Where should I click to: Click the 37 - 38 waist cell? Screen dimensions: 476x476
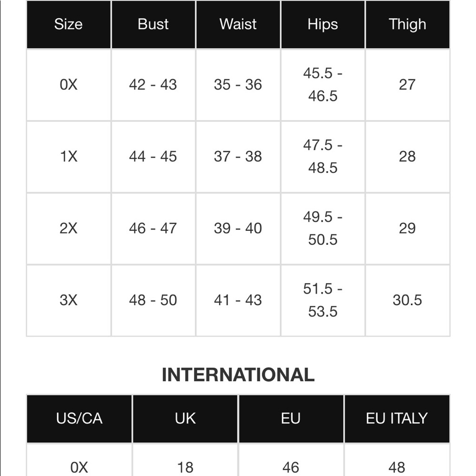pos(238,157)
